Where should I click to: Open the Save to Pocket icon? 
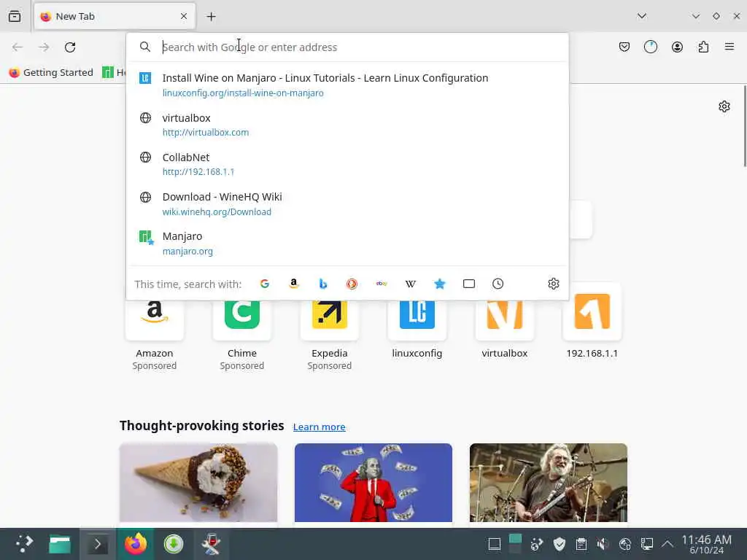pos(624,47)
